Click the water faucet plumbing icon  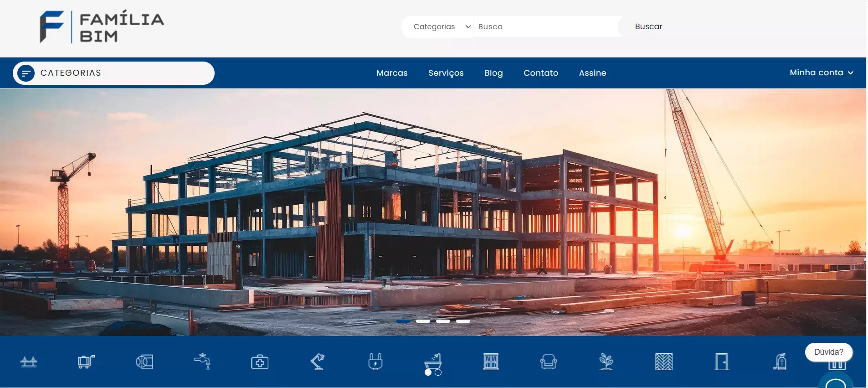pos(202,362)
